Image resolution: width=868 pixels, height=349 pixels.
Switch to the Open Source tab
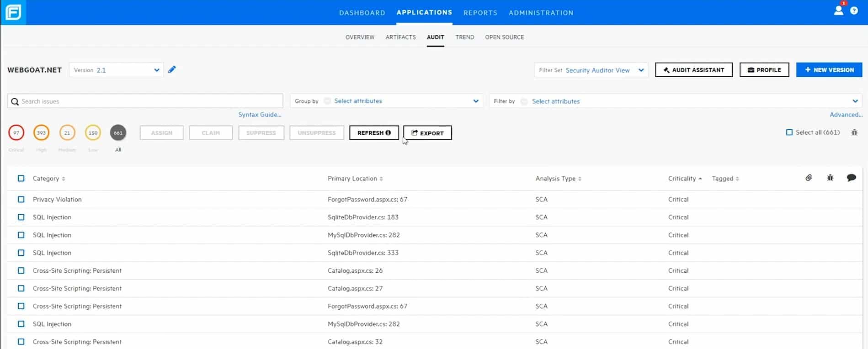point(504,37)
